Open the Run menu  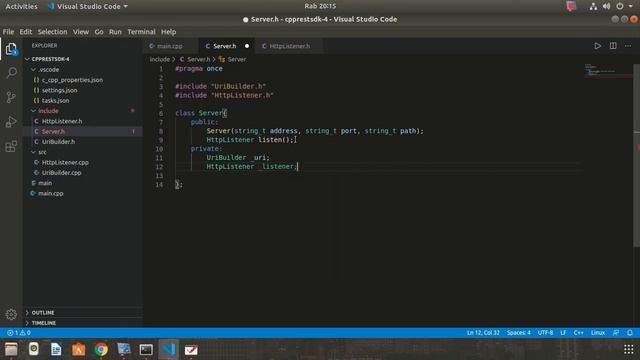[115, 32]
